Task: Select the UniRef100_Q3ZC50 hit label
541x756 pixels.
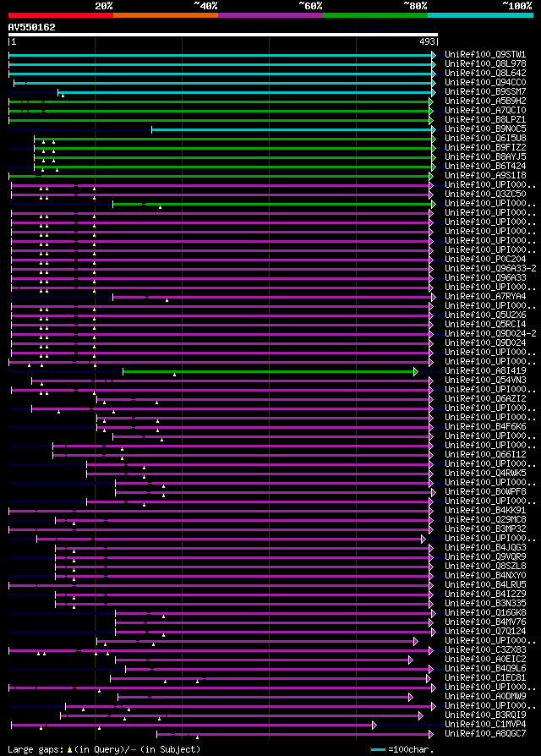Action: point(485,194)
